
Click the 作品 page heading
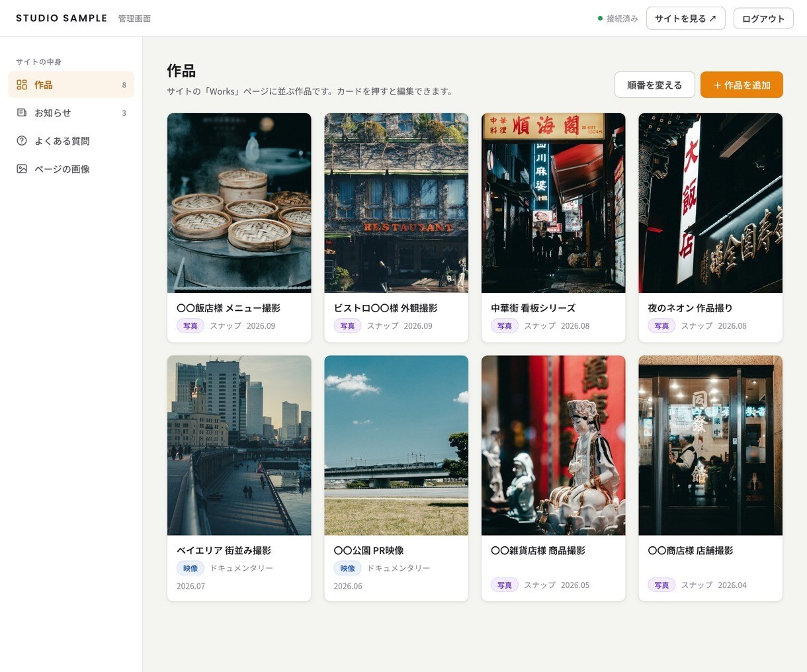[x=181, y=71]
